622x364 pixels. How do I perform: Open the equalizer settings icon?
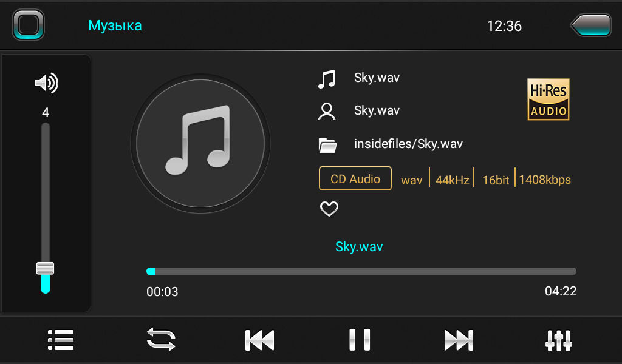tap(559, 340)
